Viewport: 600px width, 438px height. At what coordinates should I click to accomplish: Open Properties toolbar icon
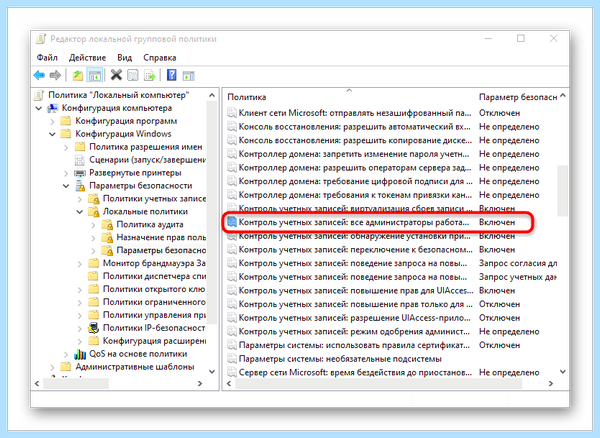click(x=132, y=75)
